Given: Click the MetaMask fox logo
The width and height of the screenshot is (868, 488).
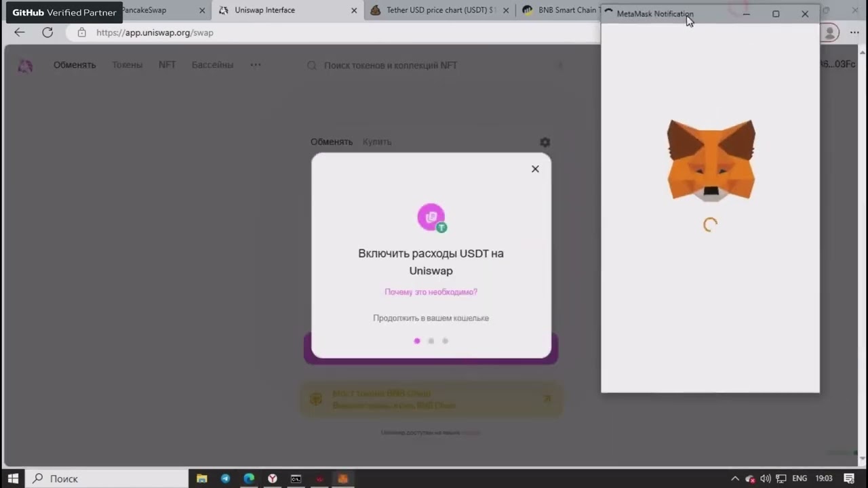Looking at the screenshot, I should click(x=711, y=161).
